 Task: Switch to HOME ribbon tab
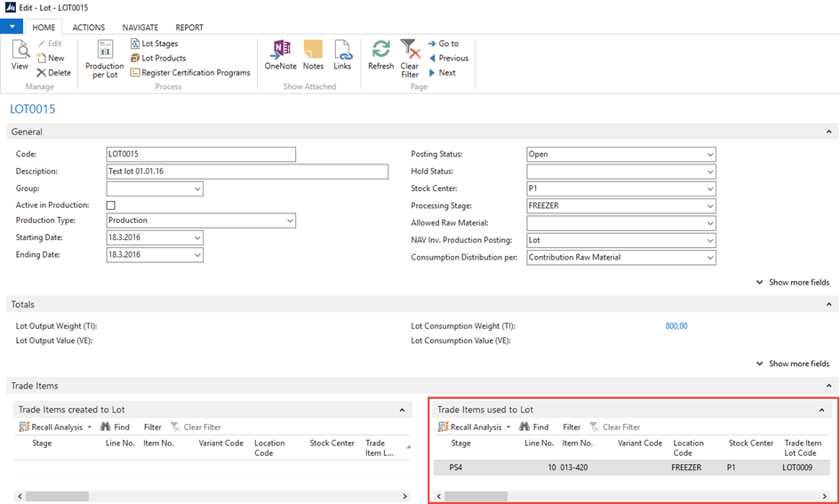click(x=44, y=28)
